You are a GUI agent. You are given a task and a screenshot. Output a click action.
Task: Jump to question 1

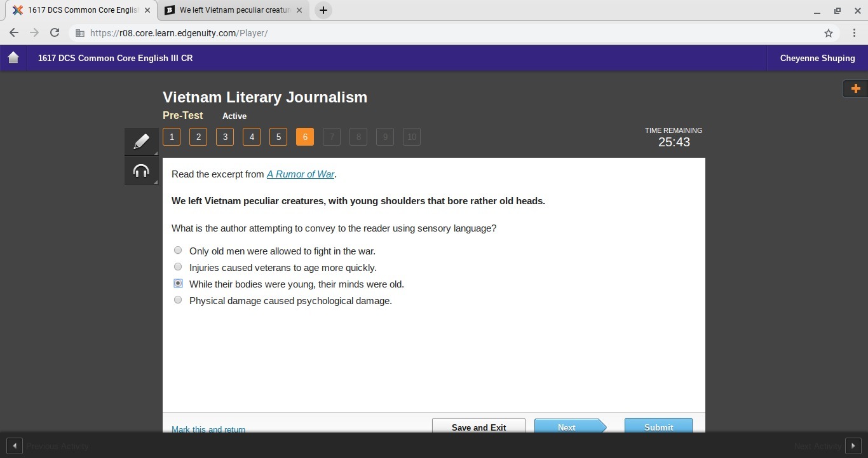(x=172, y=137)
